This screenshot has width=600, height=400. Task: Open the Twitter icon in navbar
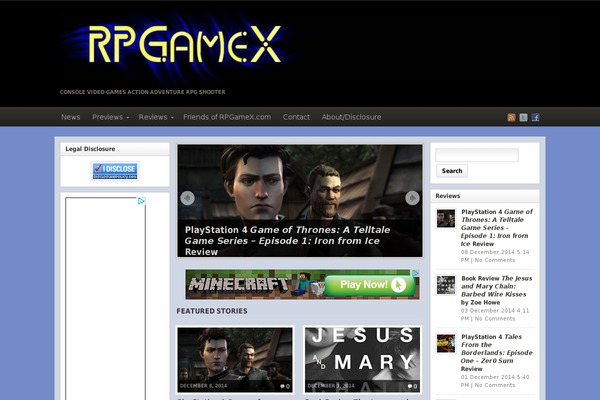tap(523, 117)
